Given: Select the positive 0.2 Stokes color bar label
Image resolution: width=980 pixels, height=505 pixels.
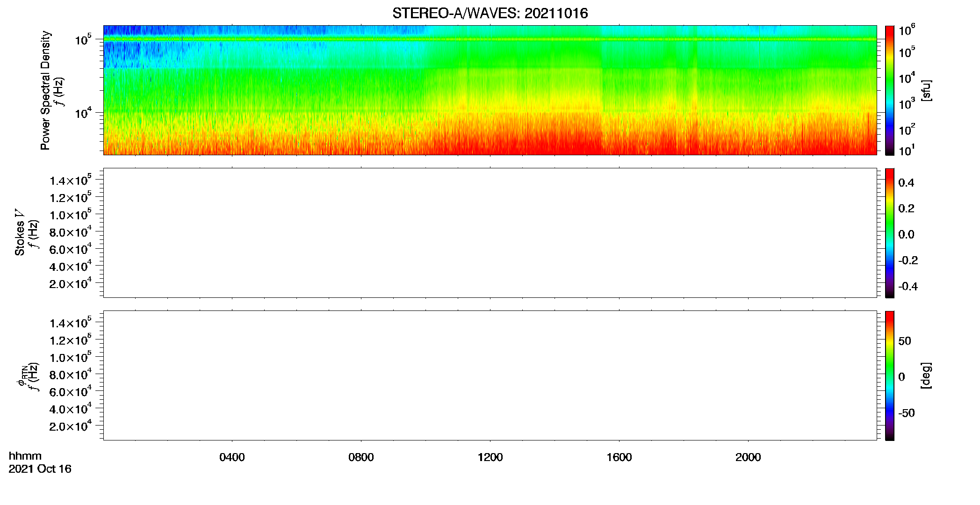Looking at the screenshot, I should (x=906, y=209).
